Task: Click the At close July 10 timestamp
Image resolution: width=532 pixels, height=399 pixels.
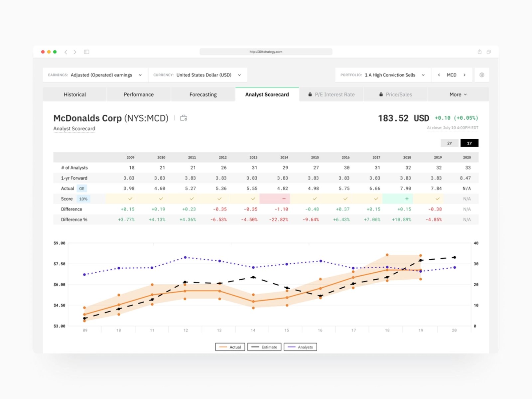Action: coord(453,128)
